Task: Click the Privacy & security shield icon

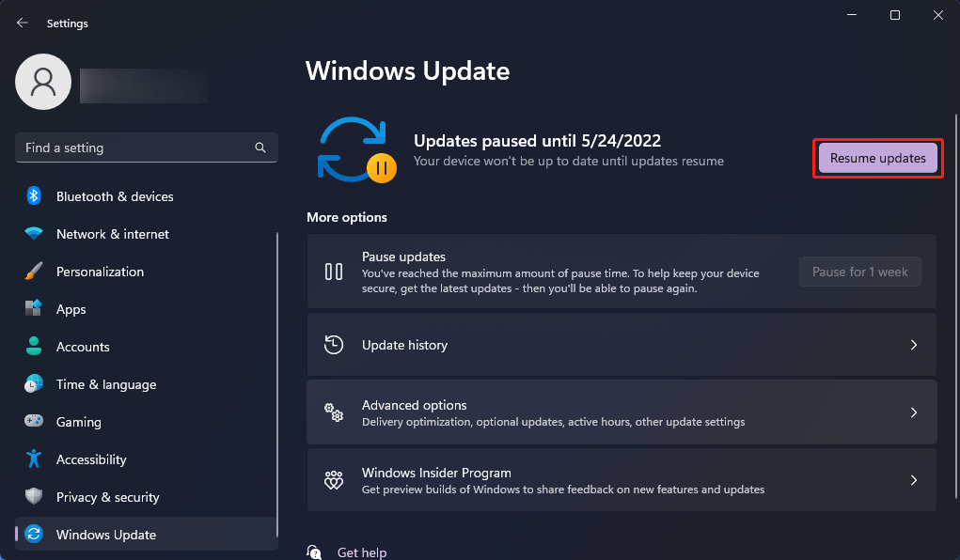Action: click(34, 497)
